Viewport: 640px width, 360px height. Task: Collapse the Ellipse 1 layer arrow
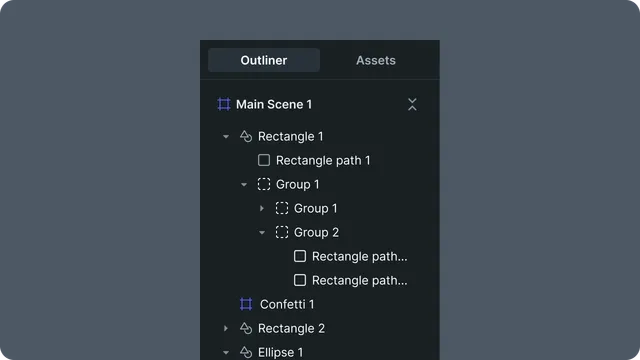pos(226,353)
